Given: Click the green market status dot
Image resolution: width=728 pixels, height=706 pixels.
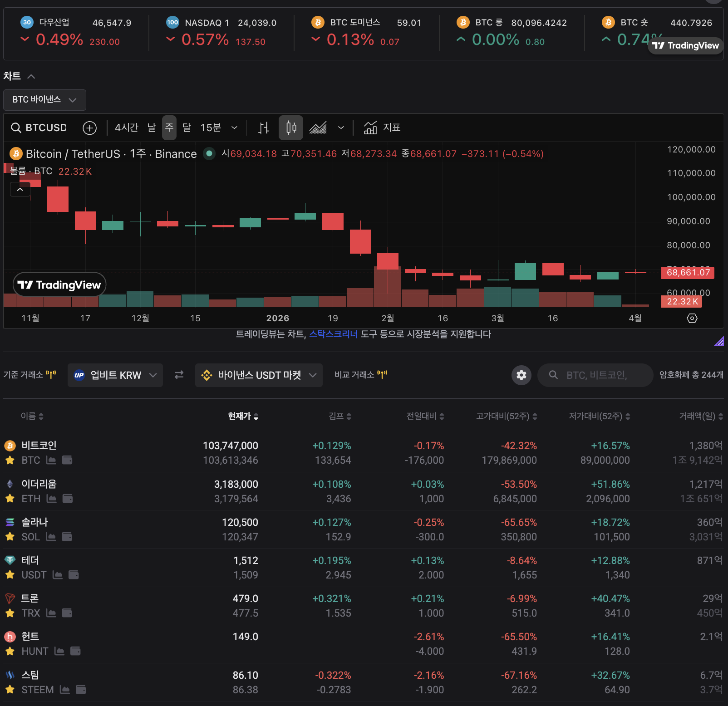Looking at the screenshot, I should (x=209, y=154).
